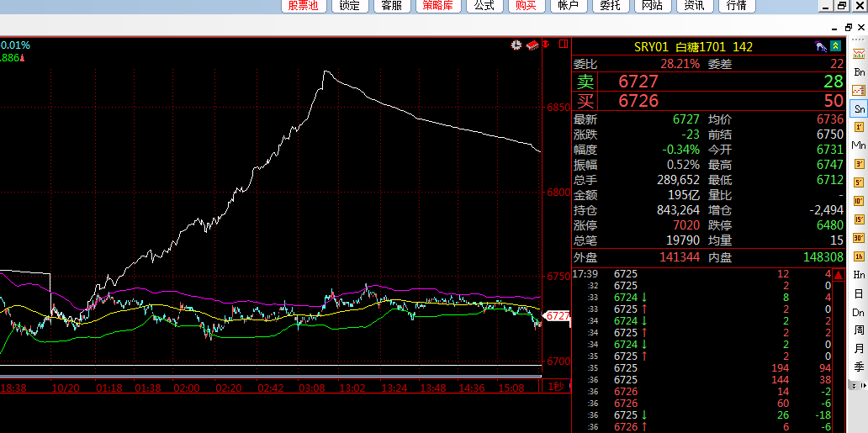Open the 委托 order entrust tab
The image size is (868, 433).
[611, 6]
